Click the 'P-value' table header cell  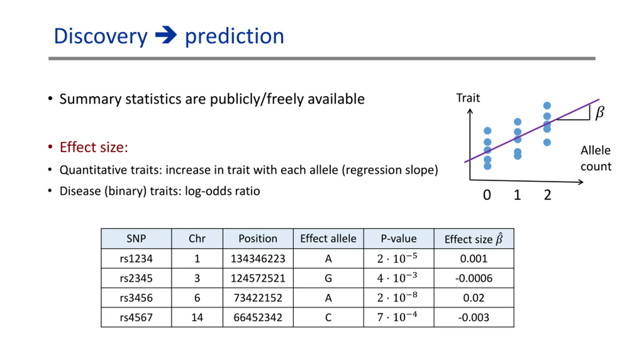(398, 239)
